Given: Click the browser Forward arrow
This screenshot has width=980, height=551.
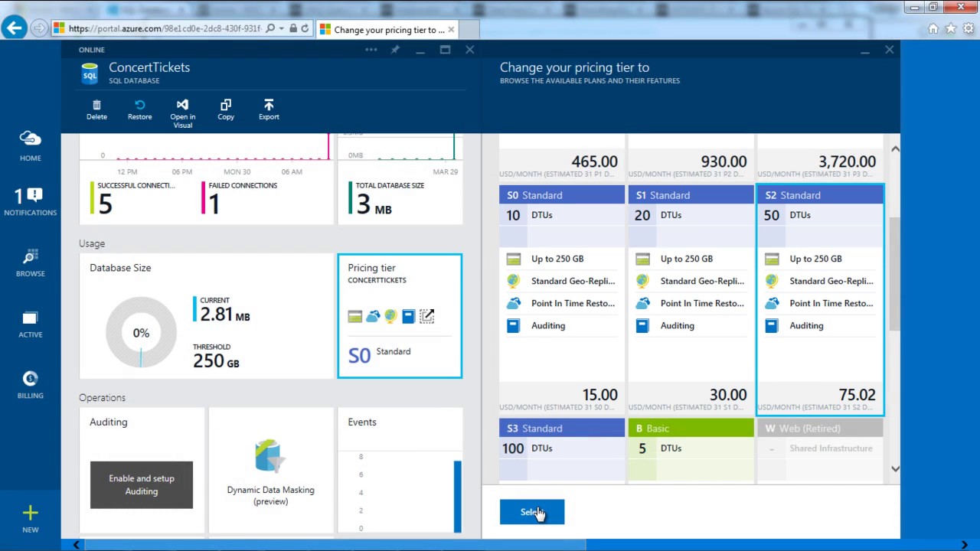Looking at the screenshot, I should click(x=39, y=28).
